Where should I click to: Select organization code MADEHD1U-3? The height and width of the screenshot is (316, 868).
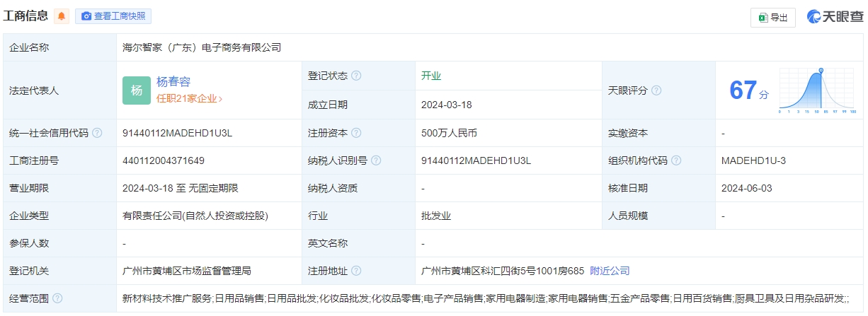(x=754, y=160)
